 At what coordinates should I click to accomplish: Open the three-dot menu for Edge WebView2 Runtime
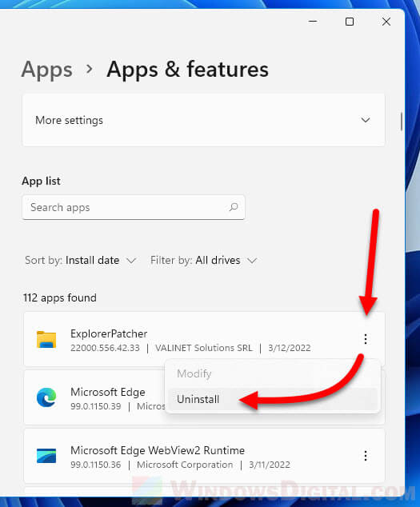coord(366,456)
